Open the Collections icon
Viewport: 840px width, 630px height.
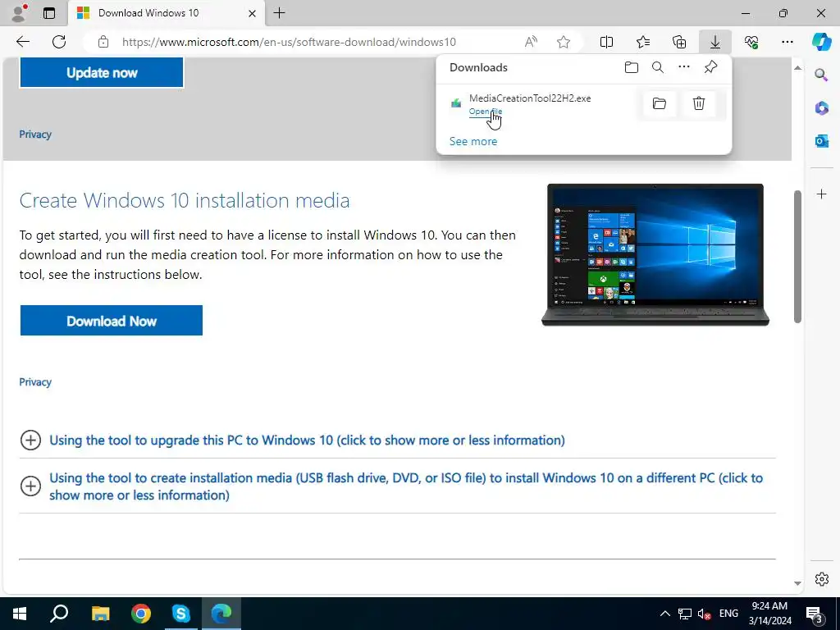pos(679,42)
